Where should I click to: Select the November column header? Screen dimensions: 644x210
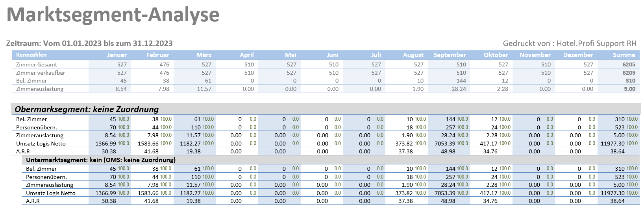pyautogui.click(x=535, y=55)
